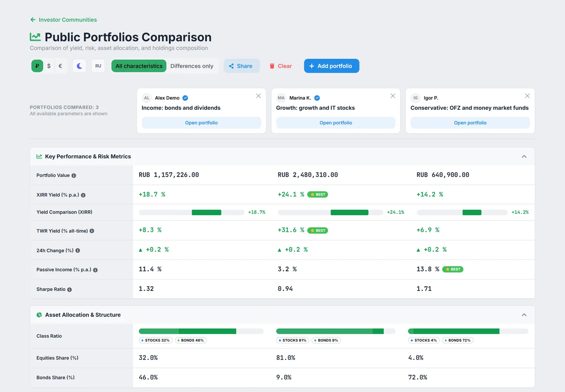The image size is (565, 392).
Task: Click IG avatar on Igor P. card
Action: (x=416, y=98)
